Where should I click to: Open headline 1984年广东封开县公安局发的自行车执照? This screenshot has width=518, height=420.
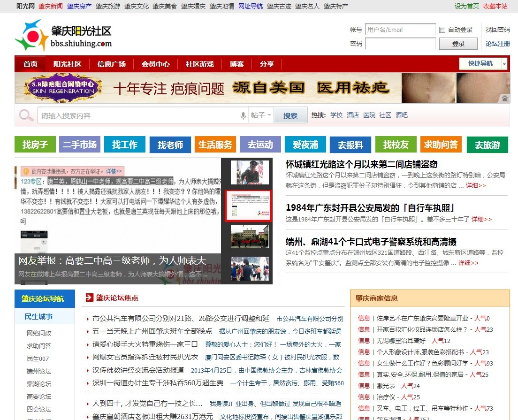click(370, 208)
